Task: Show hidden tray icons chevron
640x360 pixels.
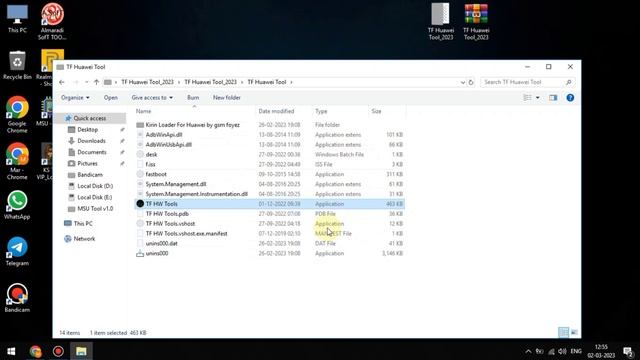Action: [x=528, y=351]
